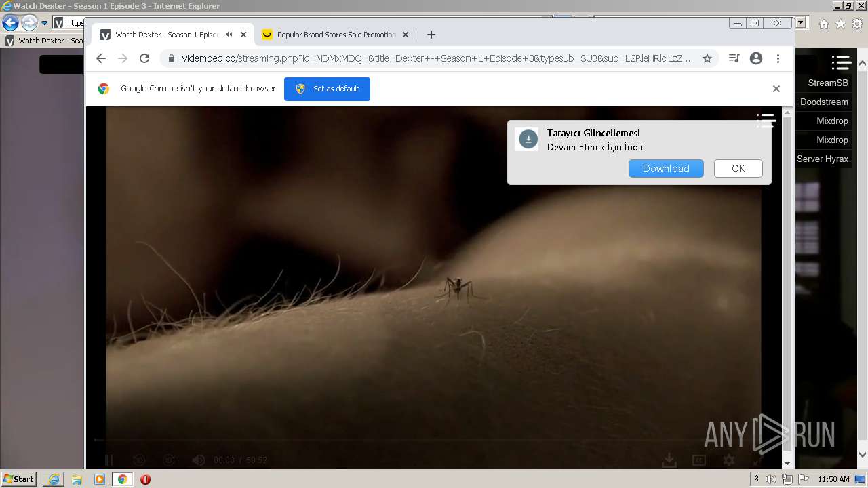Open the server list icon in the video player
Screen dimensions: 868x488
coord(766,121)
